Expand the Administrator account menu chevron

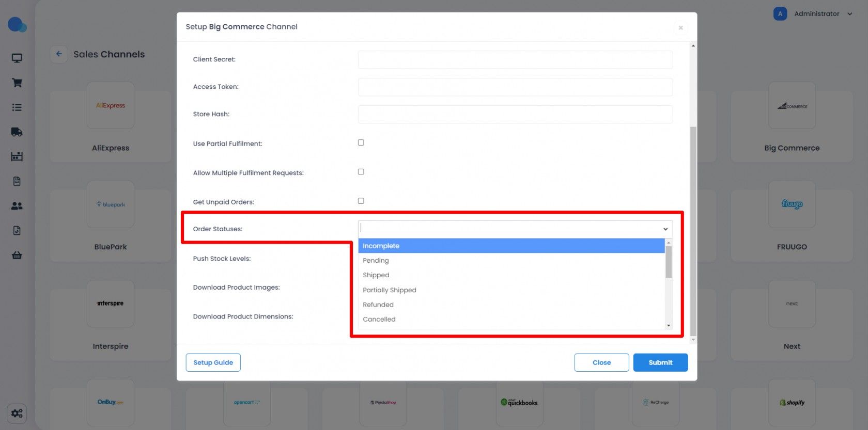850,14
